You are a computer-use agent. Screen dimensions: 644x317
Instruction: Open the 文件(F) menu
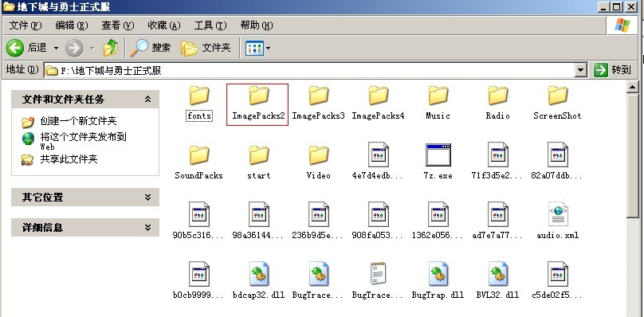pyautogui.click(x=26, y=25)
